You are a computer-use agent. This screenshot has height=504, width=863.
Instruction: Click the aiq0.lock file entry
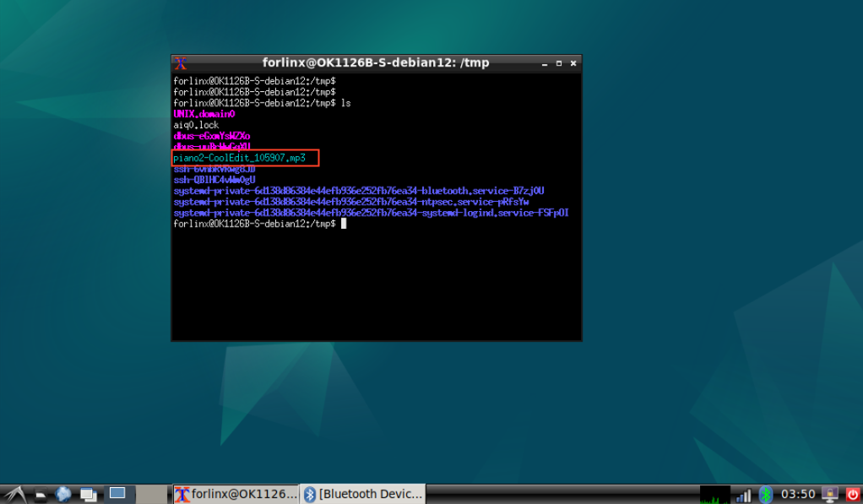pyautogui.click(x=196, y=125)
